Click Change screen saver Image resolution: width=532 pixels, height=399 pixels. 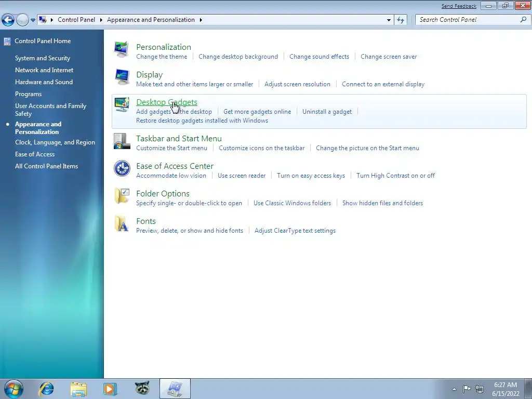point(389,57)
